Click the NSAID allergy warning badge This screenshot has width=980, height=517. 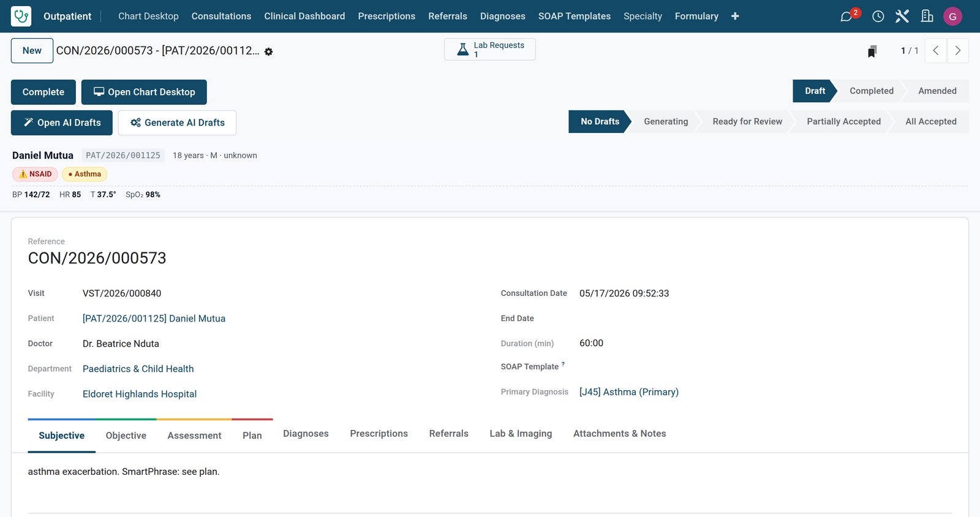pos(35,174)
